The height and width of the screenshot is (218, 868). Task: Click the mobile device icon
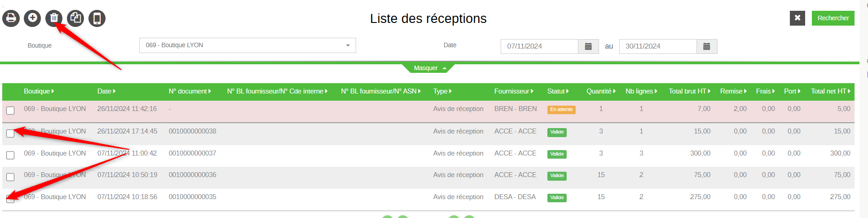click(97, 18)
